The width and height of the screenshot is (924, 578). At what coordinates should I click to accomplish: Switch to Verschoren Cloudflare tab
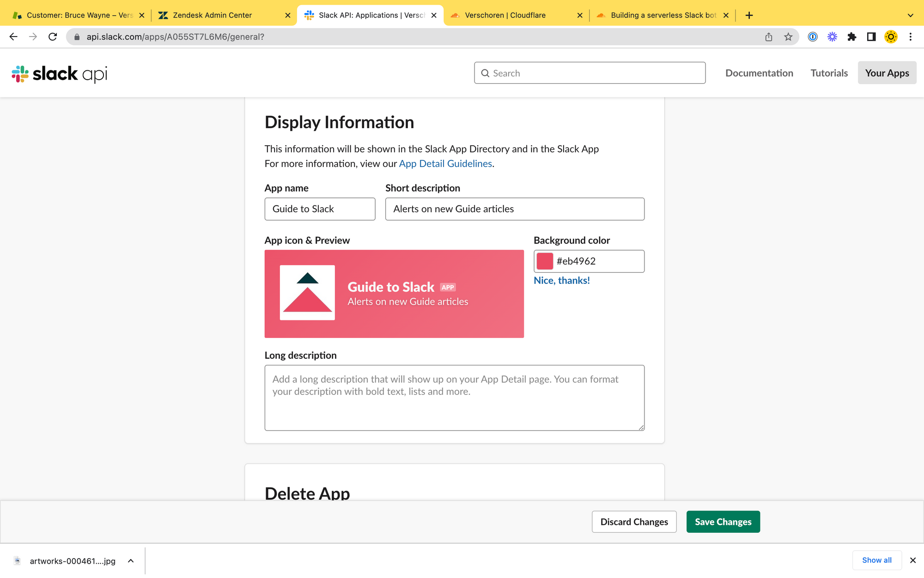pyautogui.click(x=505, y=15)
